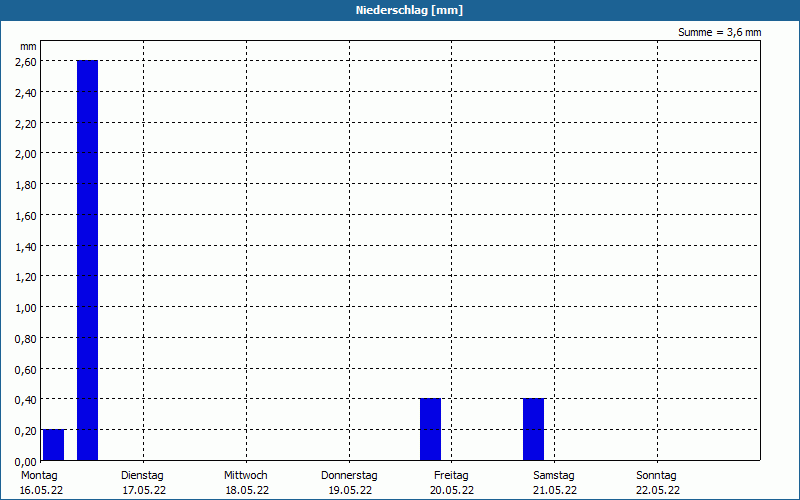800x500 pixels.
Task: Click the Dienstag axis label
Action: pyautogui.click(x=142, y=476)
